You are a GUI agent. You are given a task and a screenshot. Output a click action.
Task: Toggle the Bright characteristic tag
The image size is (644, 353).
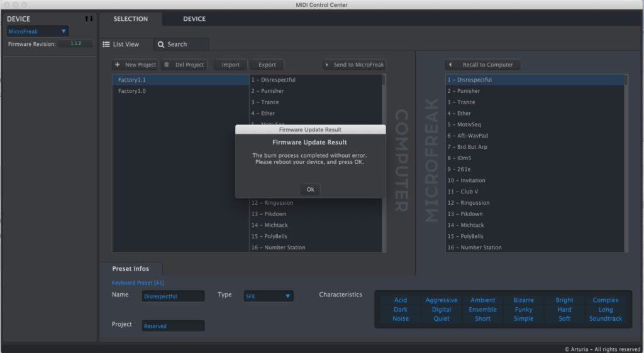tap(564, 300)
